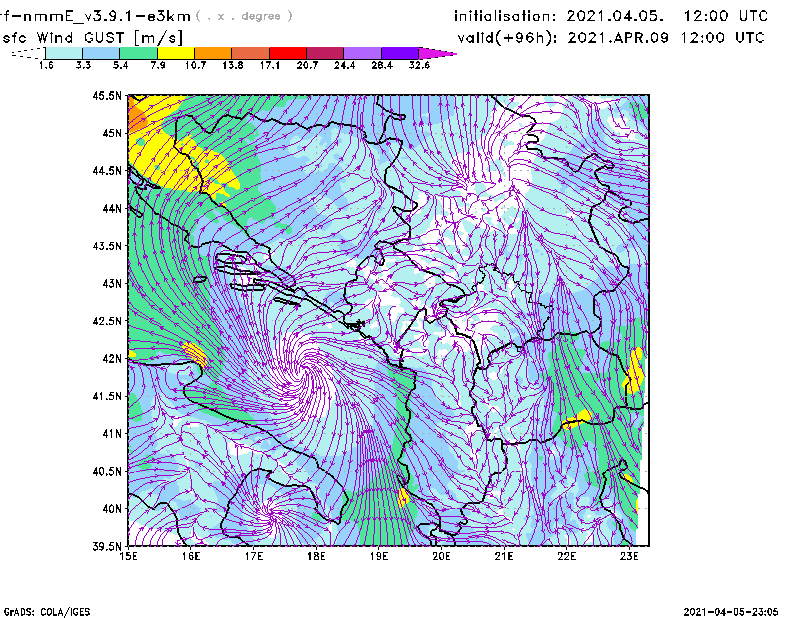
Task: Click the orange legend swatch
Action: tap(213, 53)
